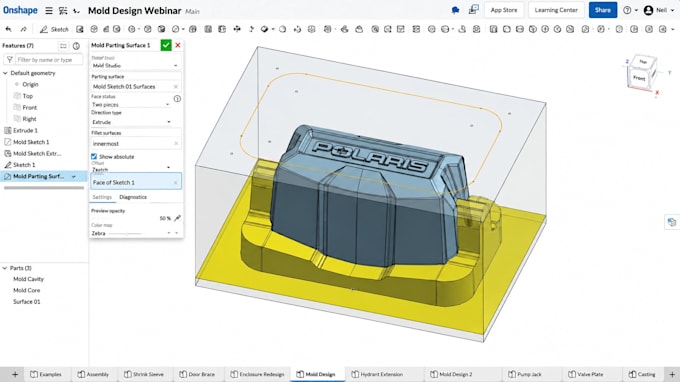Image resolution: width=680 pixels, height=382 pixels.
Task: Open the App Store
Action: 503,10
